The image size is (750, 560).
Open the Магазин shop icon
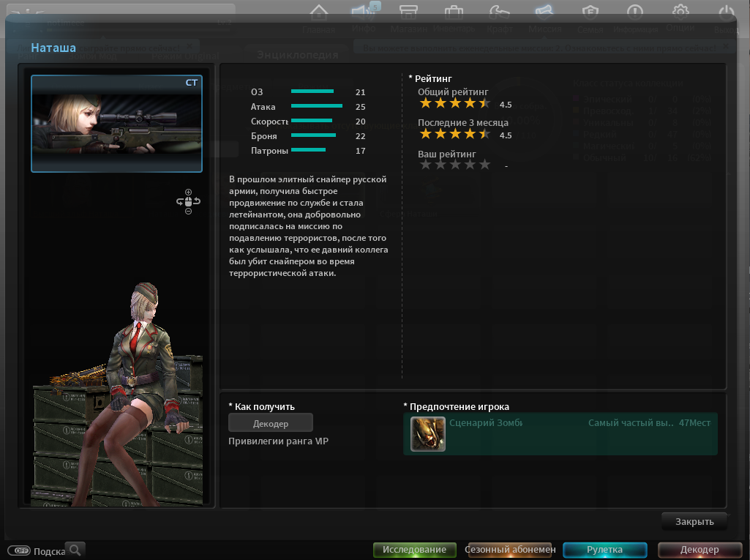coord(408,12)
